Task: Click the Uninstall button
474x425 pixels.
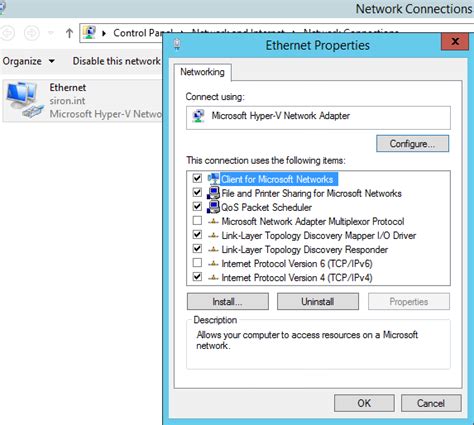Action: click(318, 302)
